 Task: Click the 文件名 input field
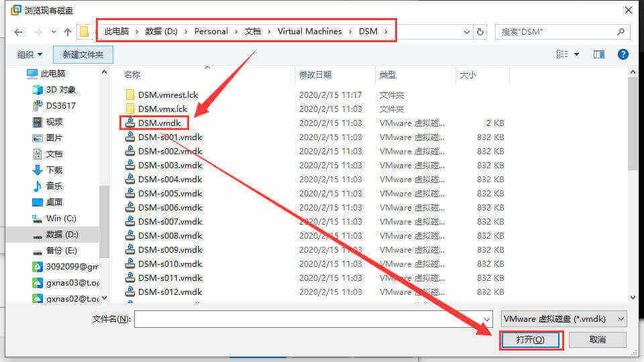[x=314, y=319]
